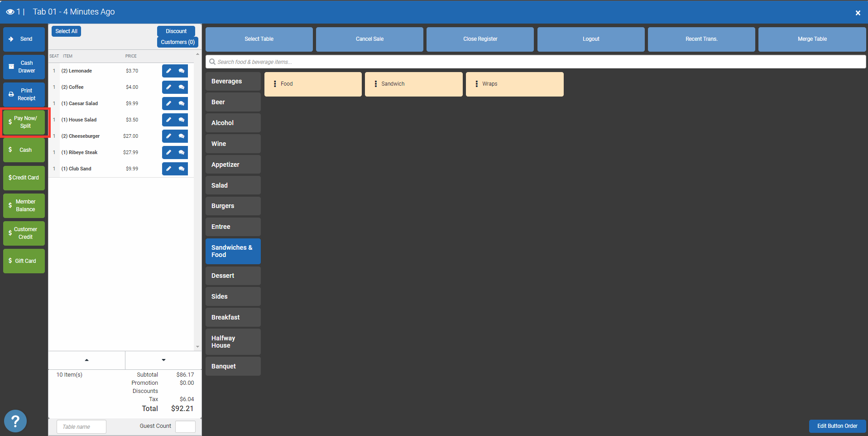The image size is (868, 436).
Task: Open the Sandwich subcategory three-dot menu
Action: click(x=375, y=84)
